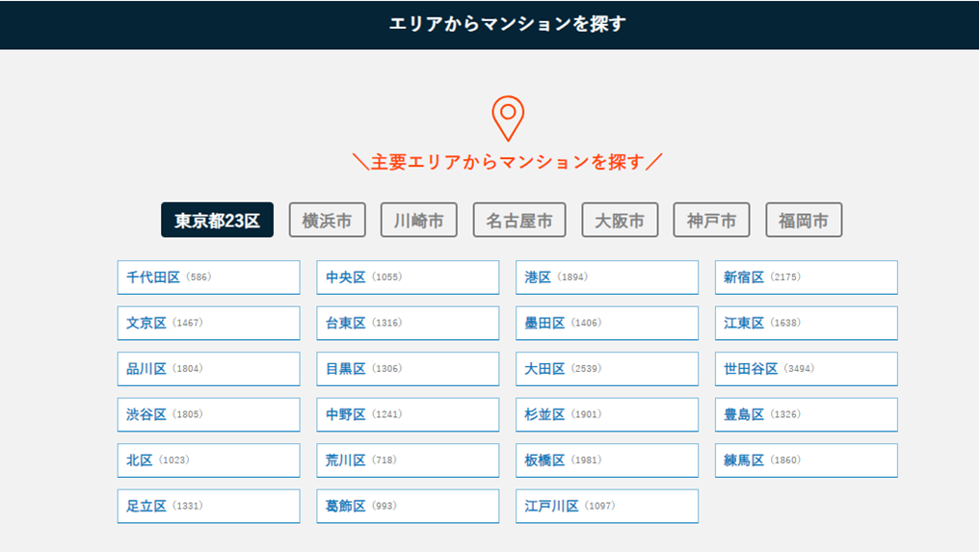Select 世田谷区 (3494) area
The width and height of the screenshot is (980, 552).
pyautogui.click(x=807, y=369)
